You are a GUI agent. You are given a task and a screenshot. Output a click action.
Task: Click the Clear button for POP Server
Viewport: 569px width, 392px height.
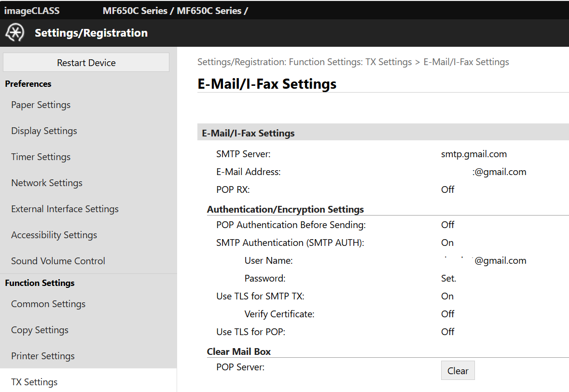(x=458, y=371)
